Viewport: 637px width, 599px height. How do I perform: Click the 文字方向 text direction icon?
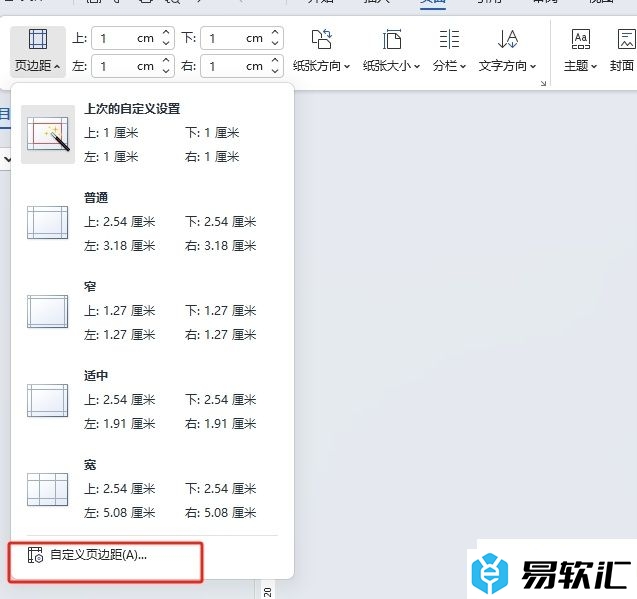(508, 39)
